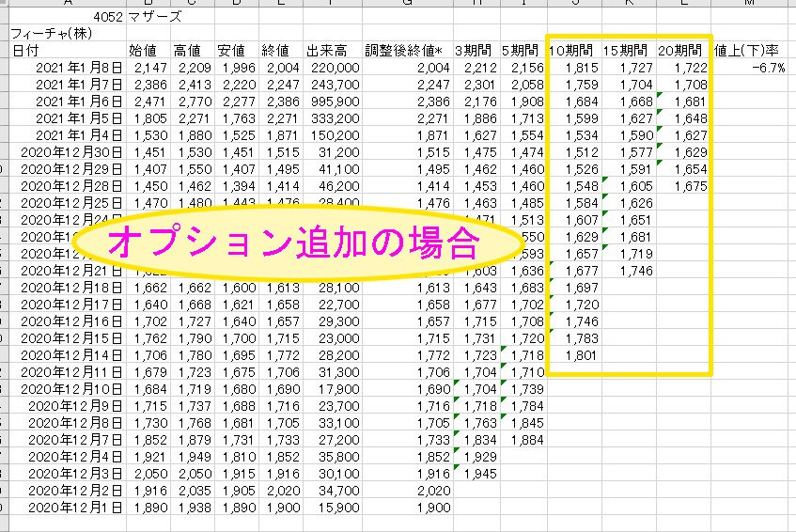
Task: Click the date cell 2021年1月4日
Action: click(x=68, y=135)
